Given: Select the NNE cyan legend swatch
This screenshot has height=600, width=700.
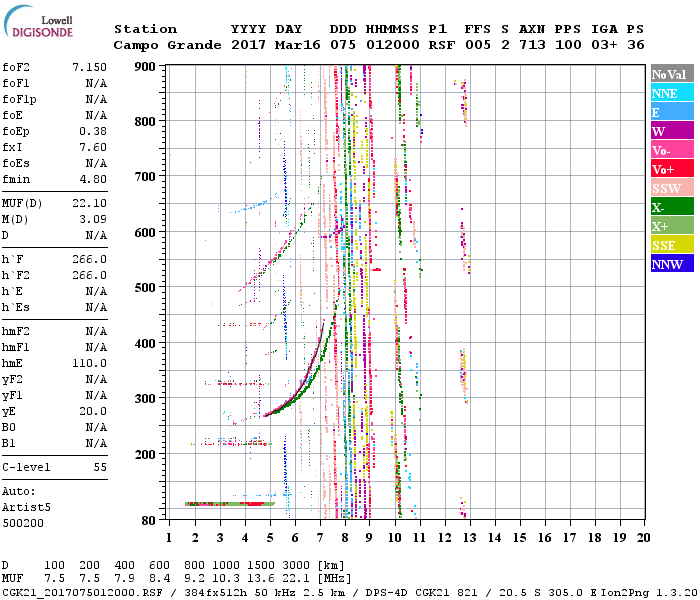Looking at the screenshot, I should (672, 92).
